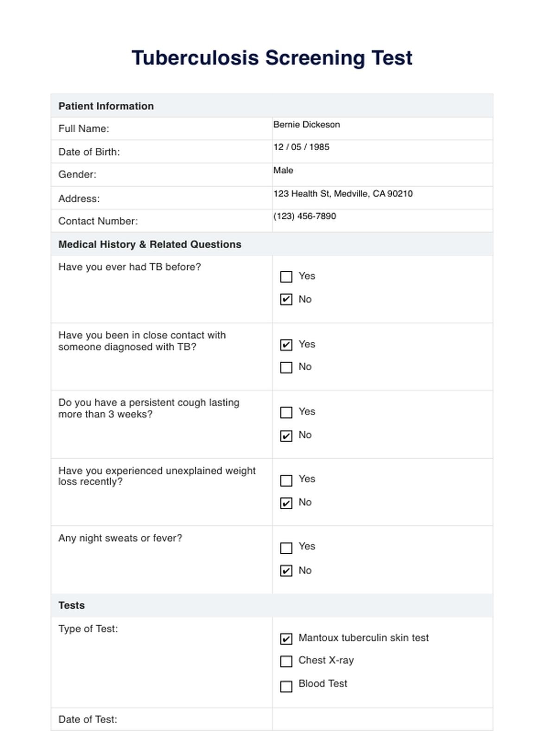Uncheck No for persistent cough question
Viewport: 545px width, 756px height.
[x=286, y=436]
